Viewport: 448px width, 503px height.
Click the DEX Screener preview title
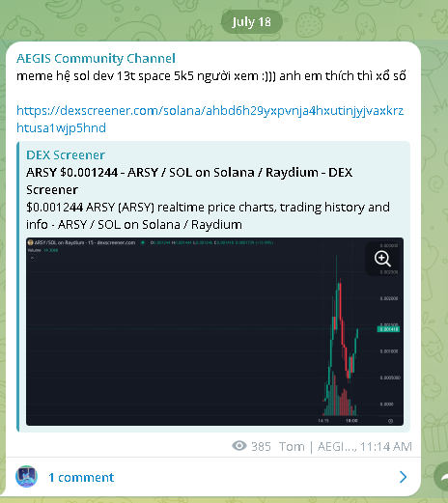click(x=66, y=155)
